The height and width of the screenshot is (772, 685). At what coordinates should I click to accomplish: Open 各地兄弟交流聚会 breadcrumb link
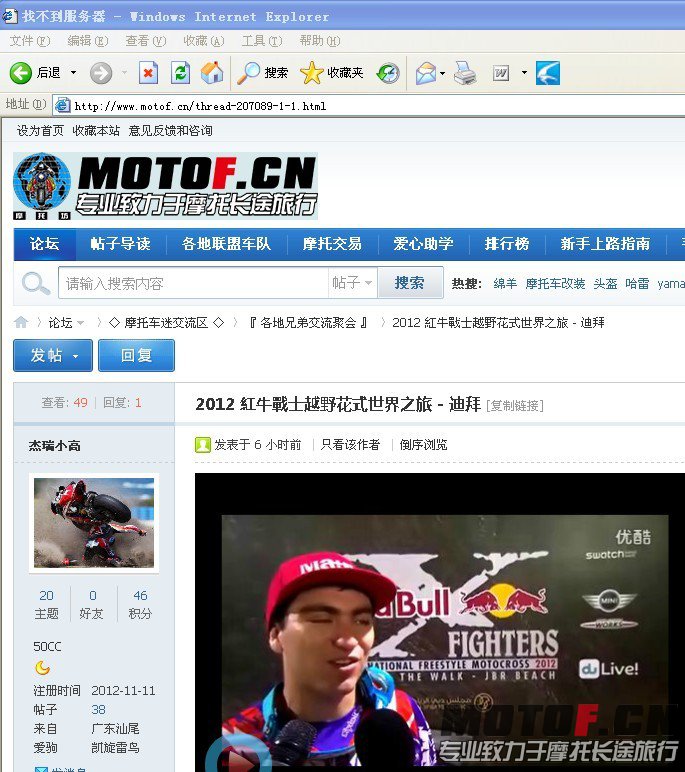(308, 323)
